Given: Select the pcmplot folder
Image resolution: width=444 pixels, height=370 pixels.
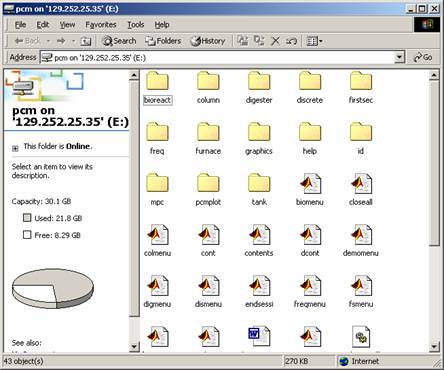Looking at the screenshot, I should click(x=208, y=189).
